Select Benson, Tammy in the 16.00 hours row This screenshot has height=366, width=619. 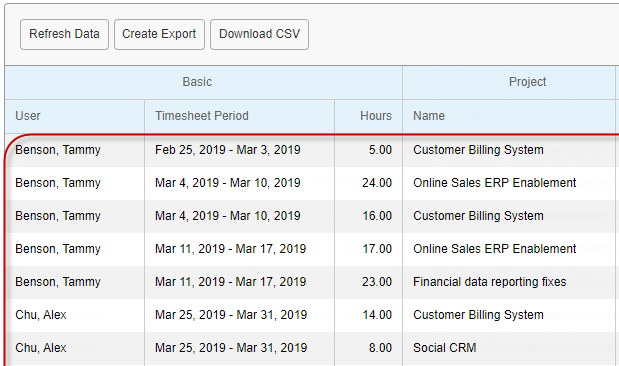(58, 216)
